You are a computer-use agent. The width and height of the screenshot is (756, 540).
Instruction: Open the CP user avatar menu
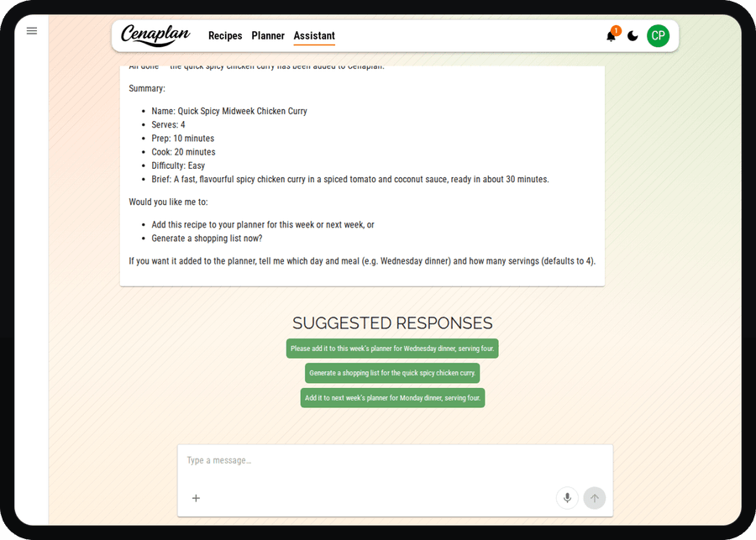click(658, 35)
